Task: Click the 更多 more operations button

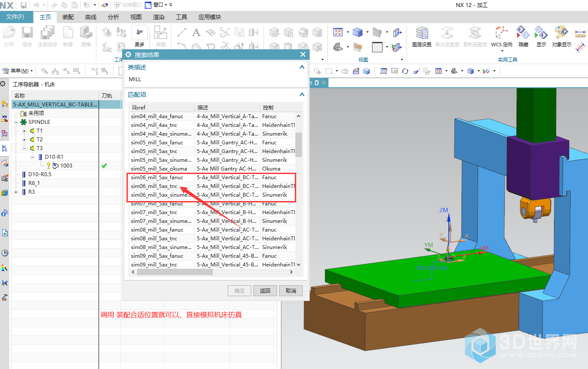Action: point(140,36)
